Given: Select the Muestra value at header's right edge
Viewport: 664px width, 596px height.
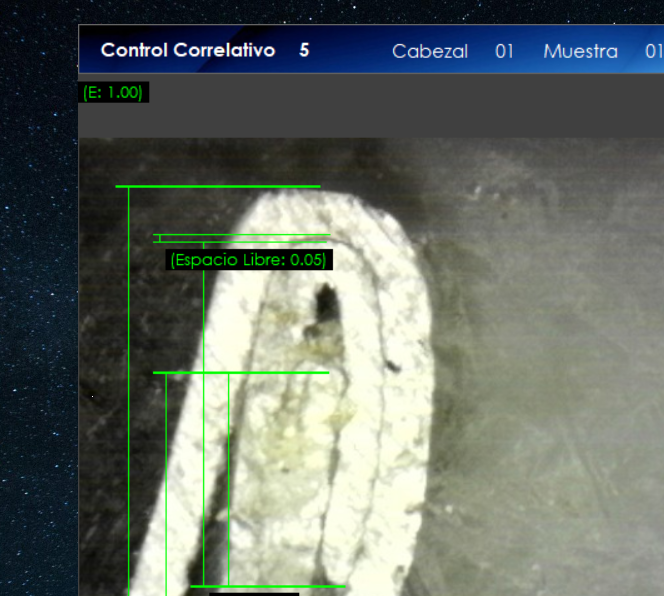Looking at the screenshot, I should click(x=653, y=51).
